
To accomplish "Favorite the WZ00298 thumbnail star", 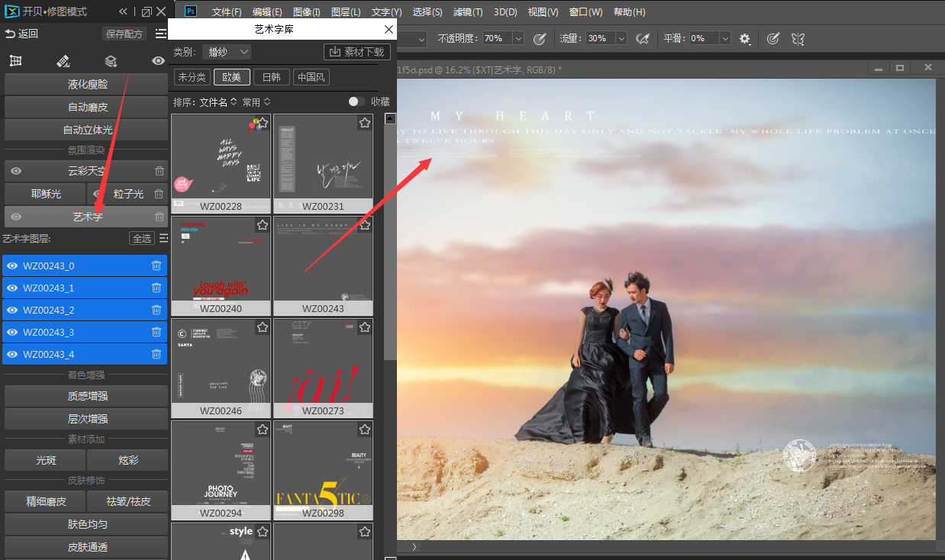I will point(365,429).
